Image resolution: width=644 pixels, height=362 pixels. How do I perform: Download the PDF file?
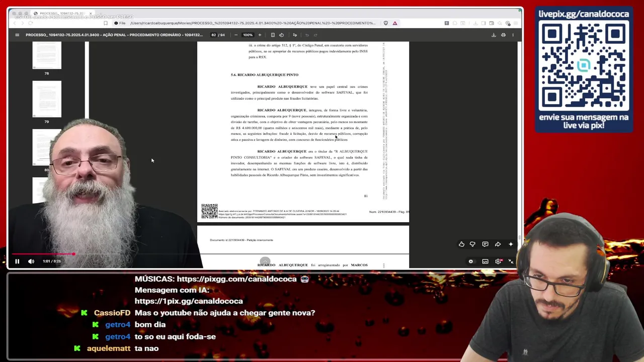point(494,35)
